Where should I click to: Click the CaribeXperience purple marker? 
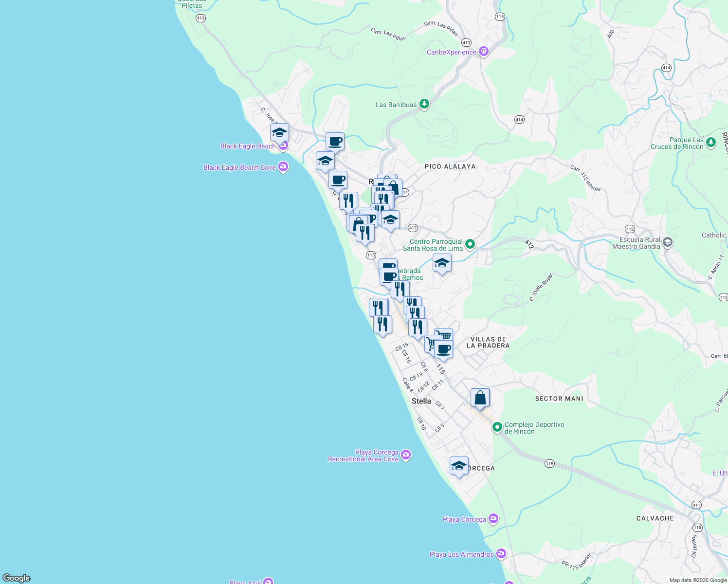pos(483,51)
